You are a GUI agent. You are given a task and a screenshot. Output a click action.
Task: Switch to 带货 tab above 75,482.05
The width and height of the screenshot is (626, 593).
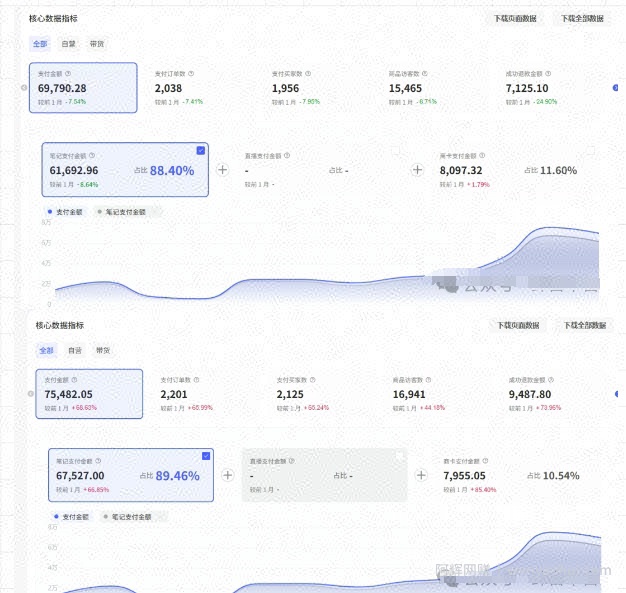[103, 350]
